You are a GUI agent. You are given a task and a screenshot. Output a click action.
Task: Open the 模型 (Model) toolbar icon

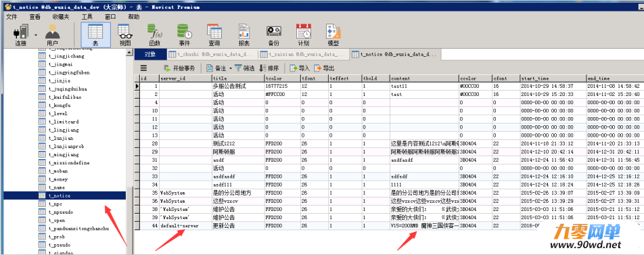(333, 35)
